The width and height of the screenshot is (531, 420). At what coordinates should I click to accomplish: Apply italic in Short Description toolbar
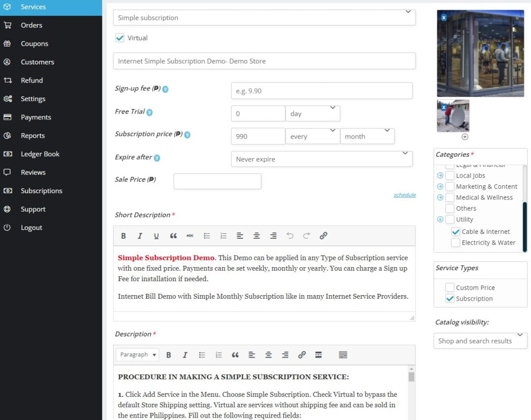[140, 236]
